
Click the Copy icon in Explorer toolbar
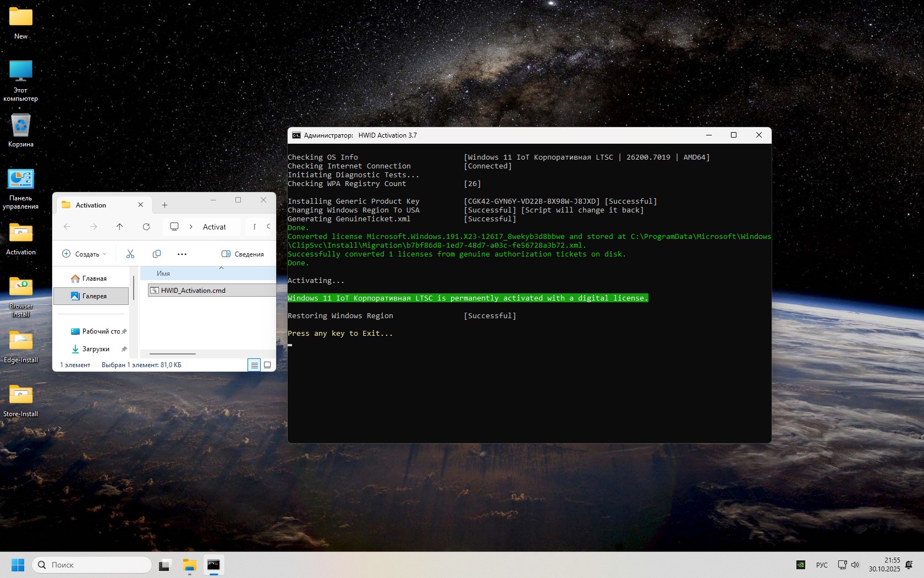click(157, 254)
